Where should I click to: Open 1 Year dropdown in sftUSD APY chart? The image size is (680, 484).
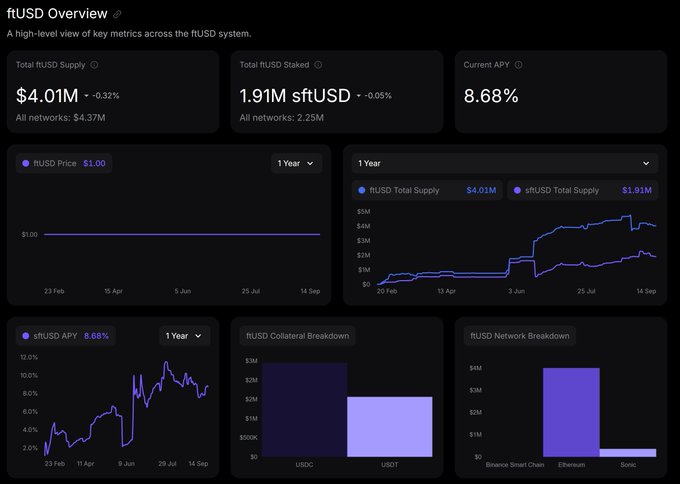pos(184,336)
